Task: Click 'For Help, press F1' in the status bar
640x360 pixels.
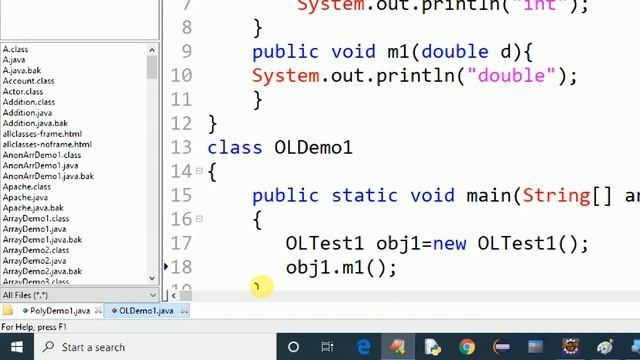Action: click(x=34, y=327)
